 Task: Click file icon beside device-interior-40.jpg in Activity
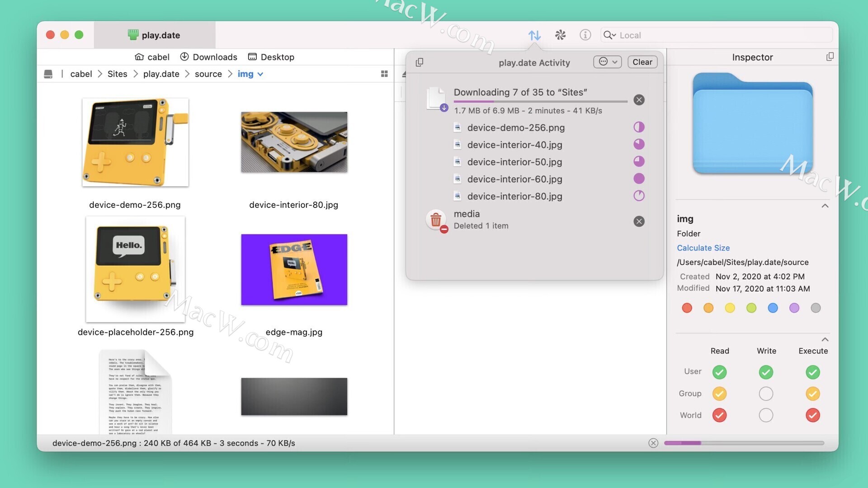click(x=458, y=145)
